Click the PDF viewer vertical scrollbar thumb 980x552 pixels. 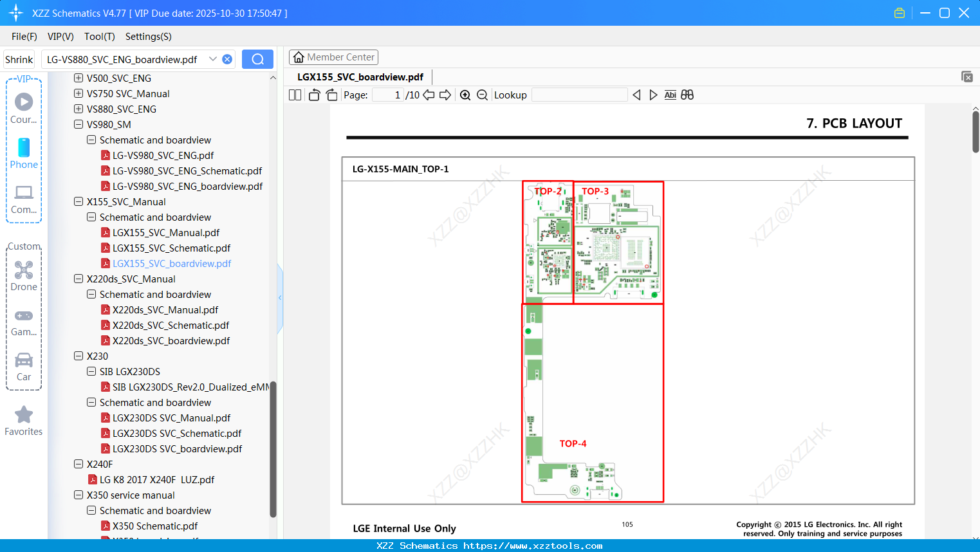(975, 132)
